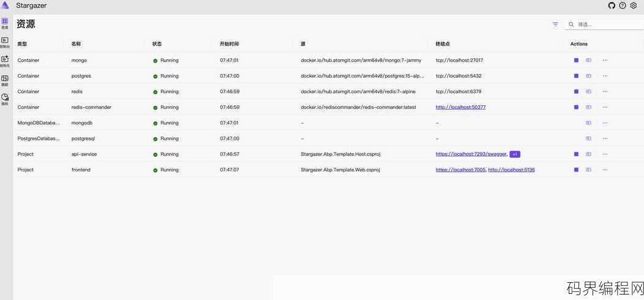Sort by the 名称 column header
The image size is (644, 300).
(77, 44)
